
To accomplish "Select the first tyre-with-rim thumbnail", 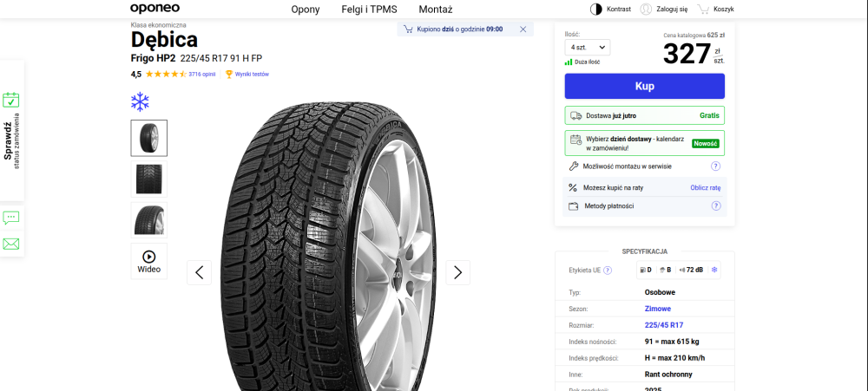I will (149, 138).
